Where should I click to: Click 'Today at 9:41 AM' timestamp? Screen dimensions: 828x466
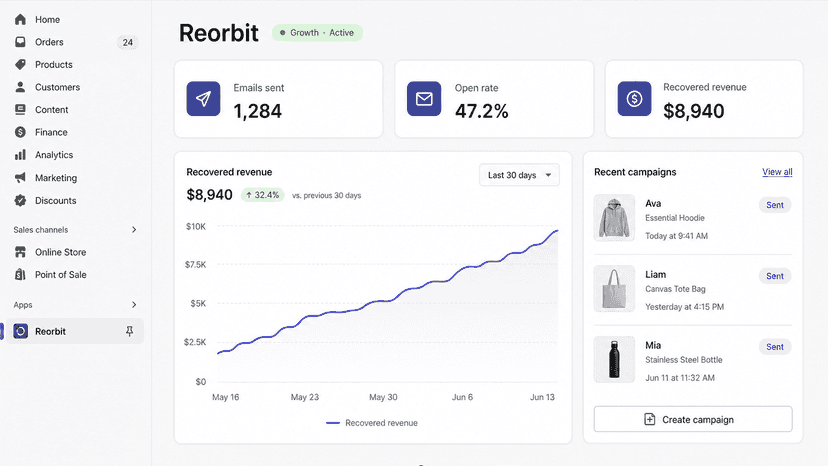(676, 236)
